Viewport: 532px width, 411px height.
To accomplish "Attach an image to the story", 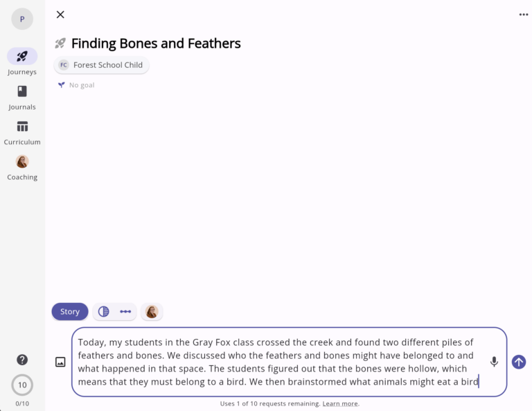I will tap(60, 362).
